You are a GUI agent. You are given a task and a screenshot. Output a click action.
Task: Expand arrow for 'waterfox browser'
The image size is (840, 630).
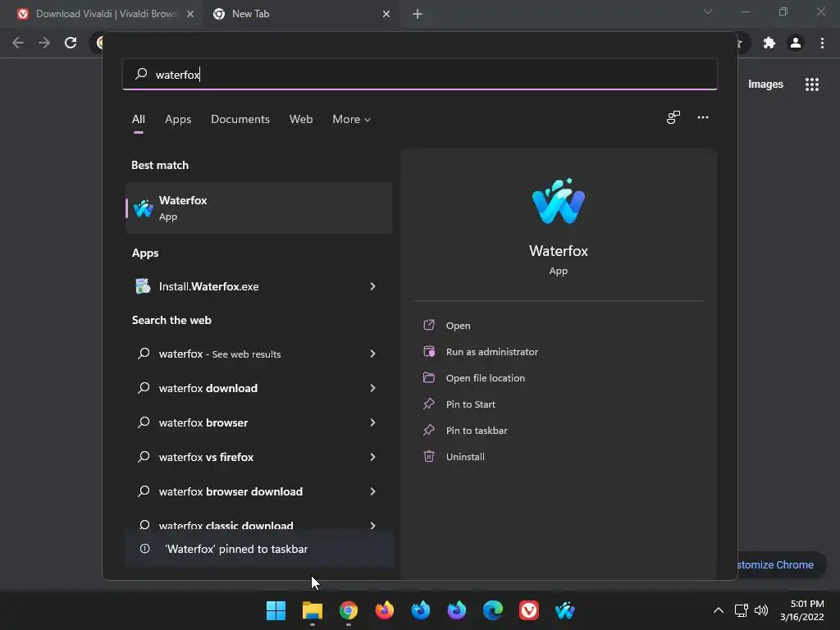pos(372,422)
